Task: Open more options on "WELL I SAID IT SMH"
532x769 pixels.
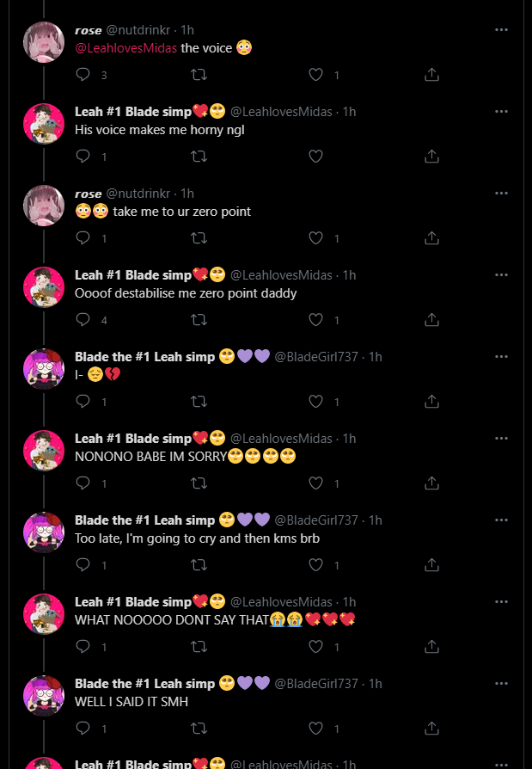Action: [x=502, y=683]
